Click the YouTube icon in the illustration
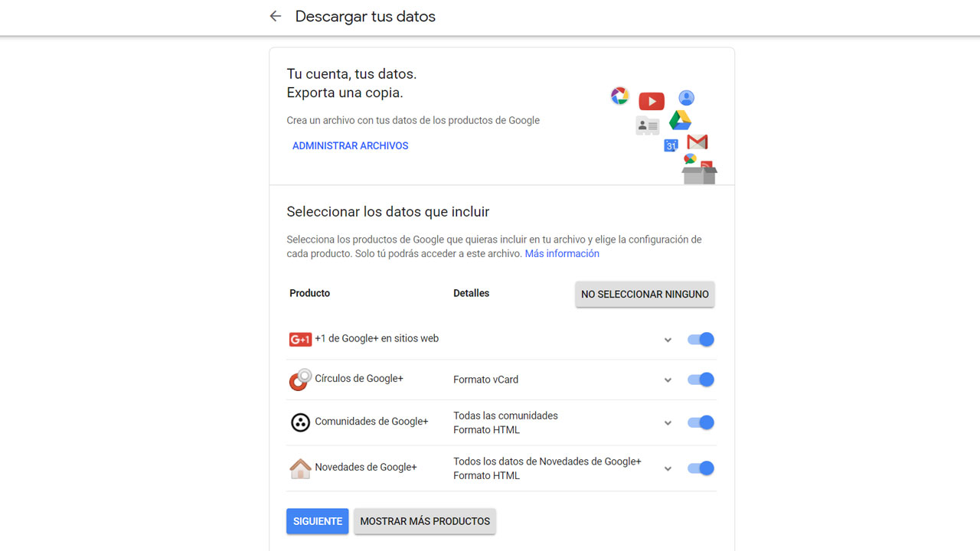980x551 pixels. point(652,100)
